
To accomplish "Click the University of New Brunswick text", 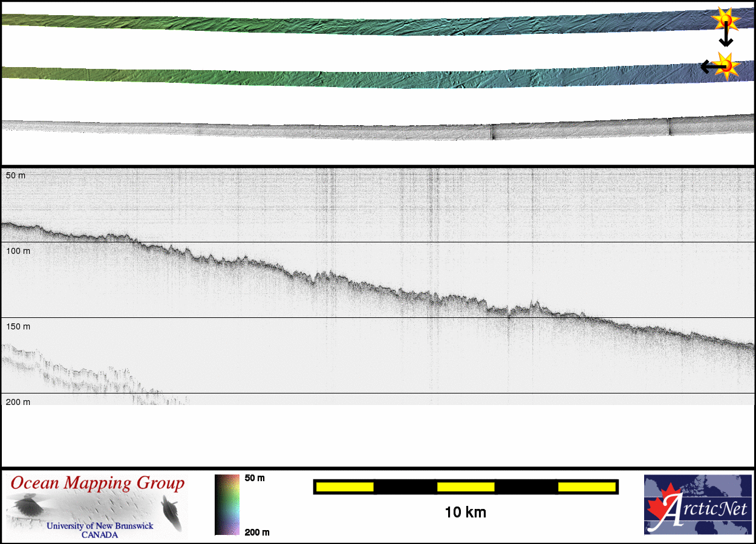I will tap(100, 526).
